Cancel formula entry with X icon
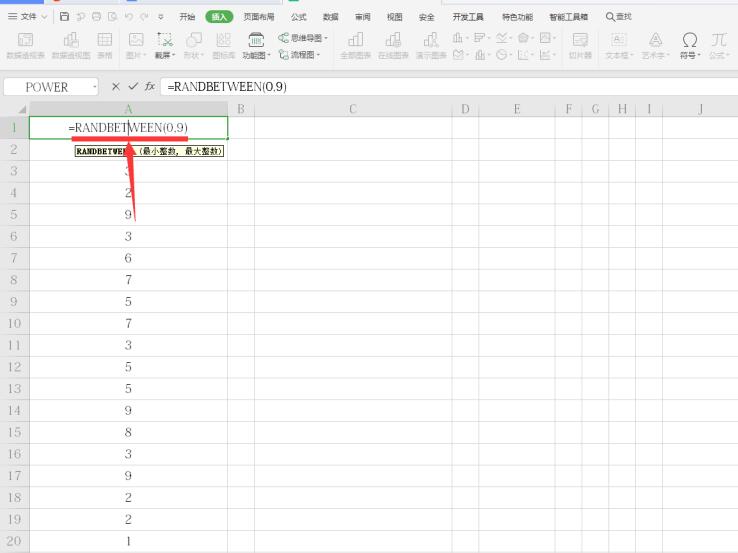 click(116, 87)
